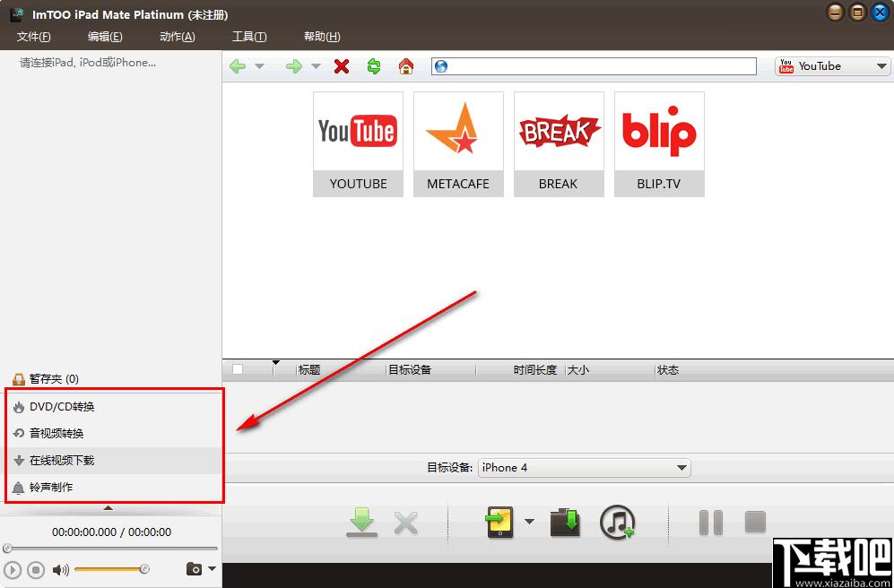Open the METACAFE site thumbnail
The width and height of the screenshot is (894, 588).
[x=458, y=144]
